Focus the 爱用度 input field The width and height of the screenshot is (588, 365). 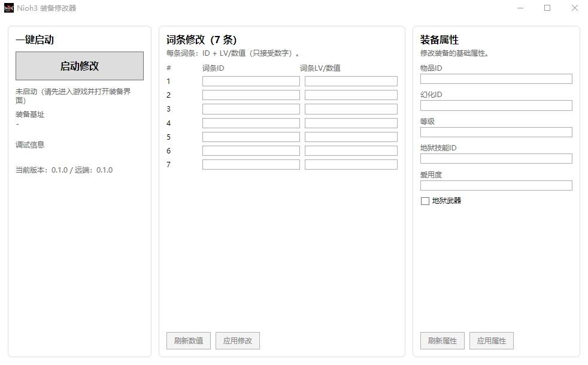coord(496,186)
